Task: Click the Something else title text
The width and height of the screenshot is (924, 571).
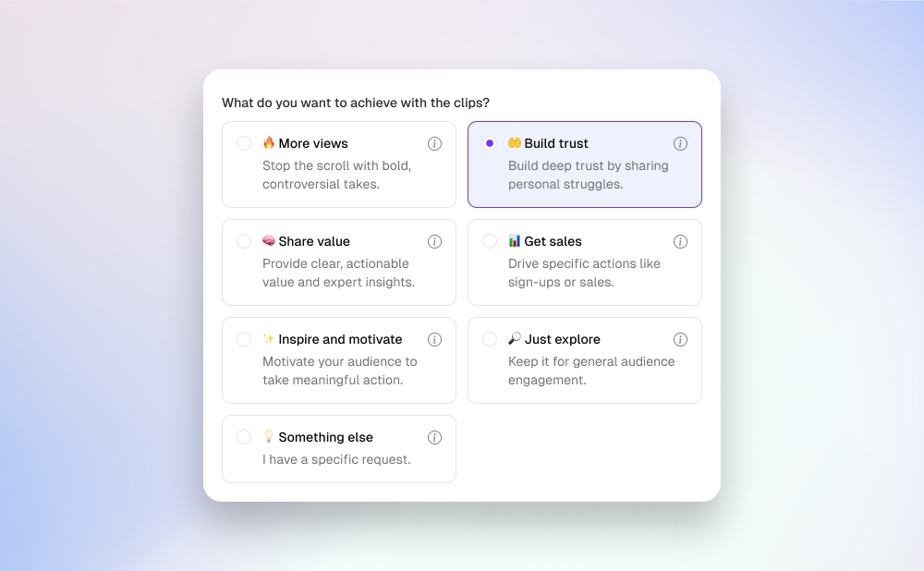Action: [x=325, y=437]
